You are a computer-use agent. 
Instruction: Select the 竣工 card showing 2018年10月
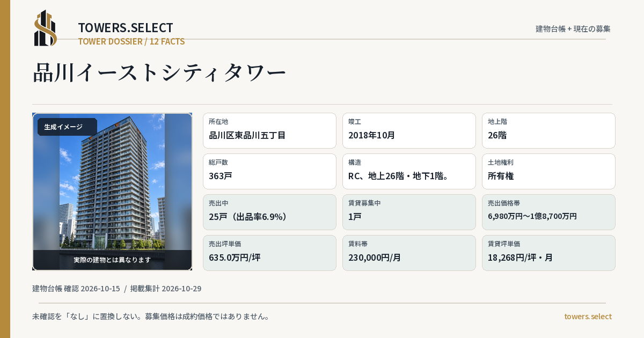coord(409,130)
